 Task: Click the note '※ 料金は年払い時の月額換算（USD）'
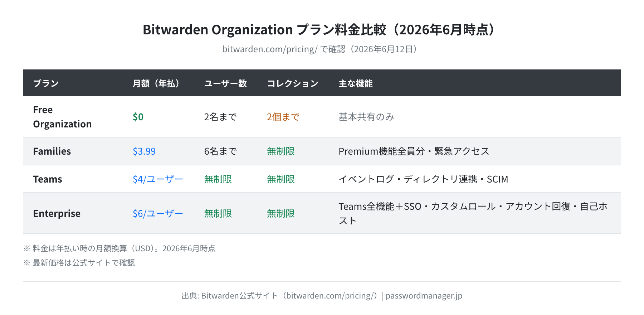pyautogui.click(x=89, y=248)
